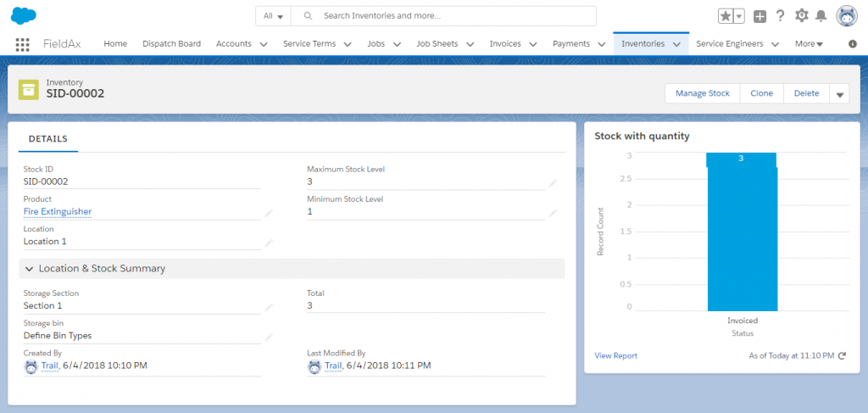Image resolution: width=868 pixels, height=413 pixels.
Task: Expand the Service Engineers chevron
Action: [x=775, y=44]
